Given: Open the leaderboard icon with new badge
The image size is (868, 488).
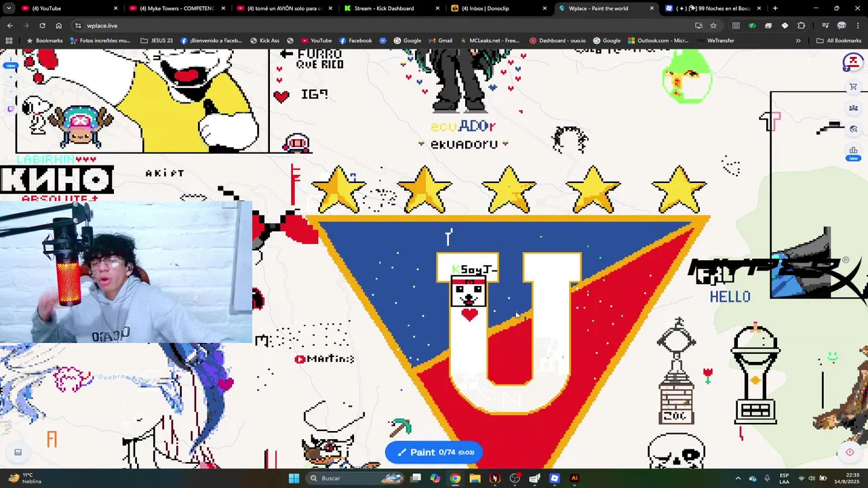Looking at the screenshot, I should coord(853,150).
